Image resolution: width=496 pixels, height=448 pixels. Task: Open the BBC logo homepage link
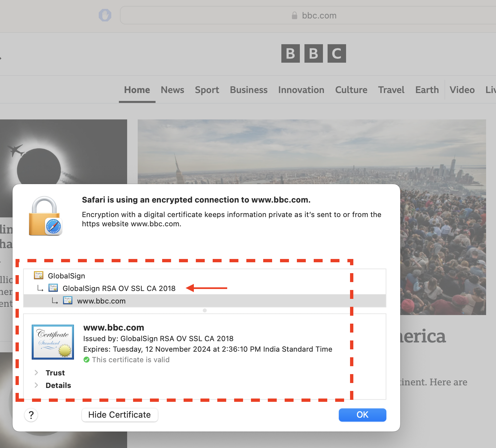pos(313,53)
